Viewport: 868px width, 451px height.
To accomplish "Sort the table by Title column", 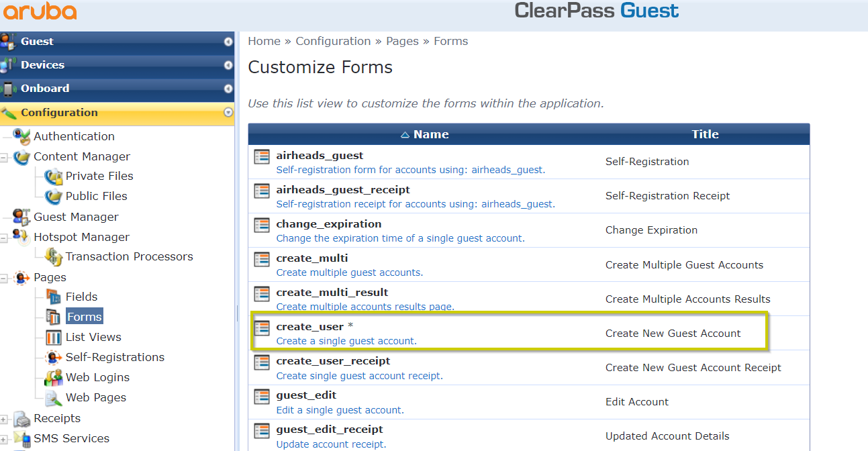I will pos(705,134).
